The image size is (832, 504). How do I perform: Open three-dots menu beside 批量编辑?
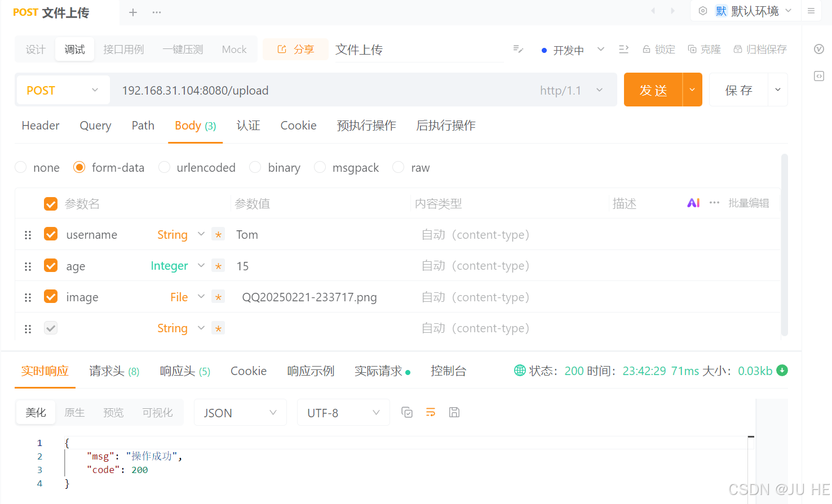point(714,203)
